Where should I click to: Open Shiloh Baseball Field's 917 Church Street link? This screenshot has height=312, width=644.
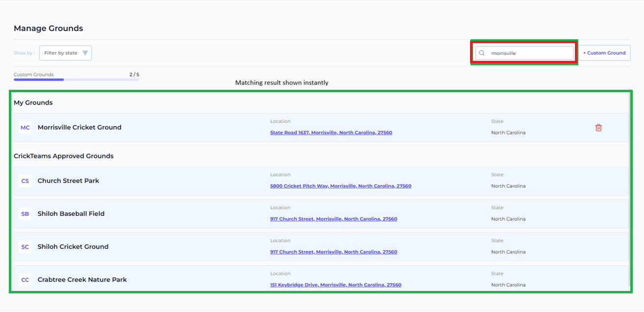pos(333,219)
